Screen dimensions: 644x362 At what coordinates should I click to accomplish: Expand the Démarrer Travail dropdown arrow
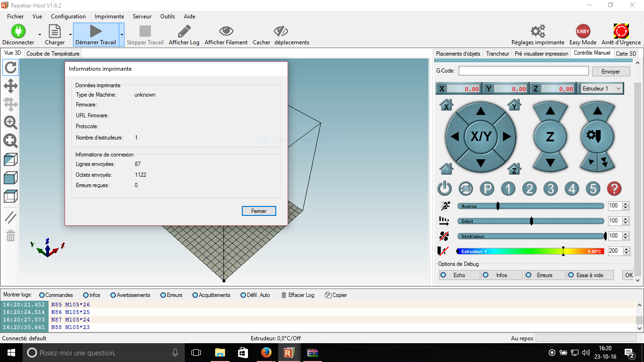tap(121, 34)
